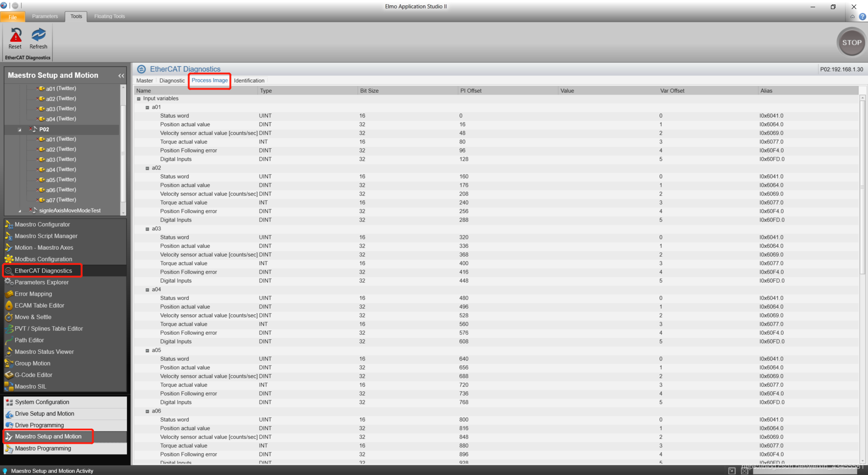Click the help question mark icon
The image size is (868, 475).
[863, 17]
